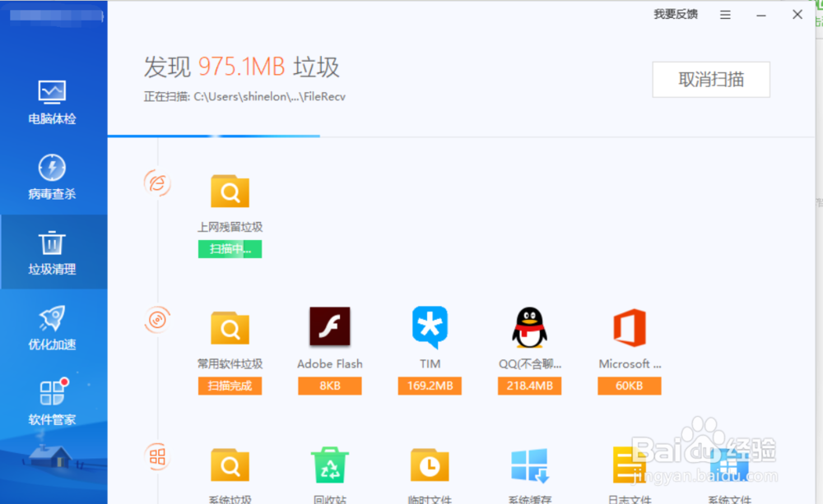Click the 218.4MB QQ size badge
This screenshot has width=823, height=504.
pos(529,386)
